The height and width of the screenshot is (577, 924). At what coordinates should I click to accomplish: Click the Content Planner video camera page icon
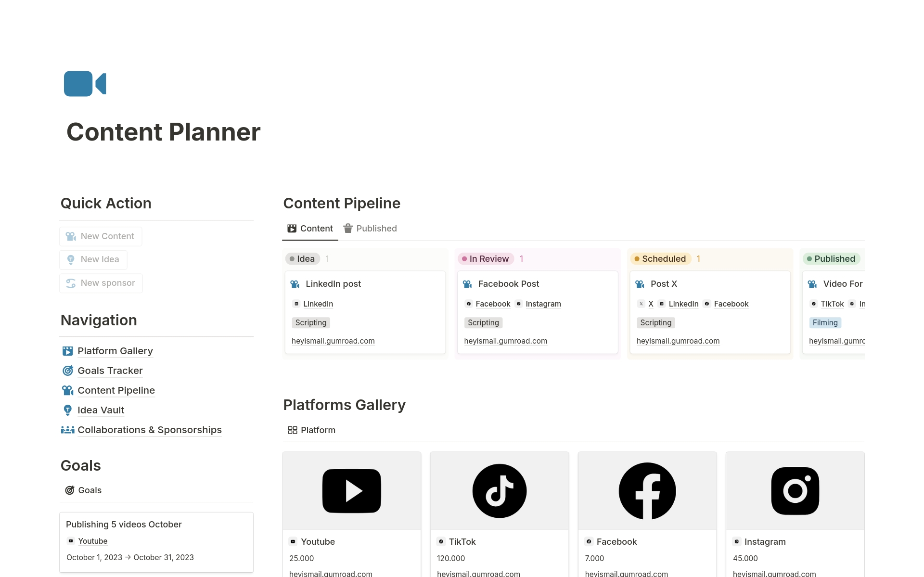click(x=85, y=83)
